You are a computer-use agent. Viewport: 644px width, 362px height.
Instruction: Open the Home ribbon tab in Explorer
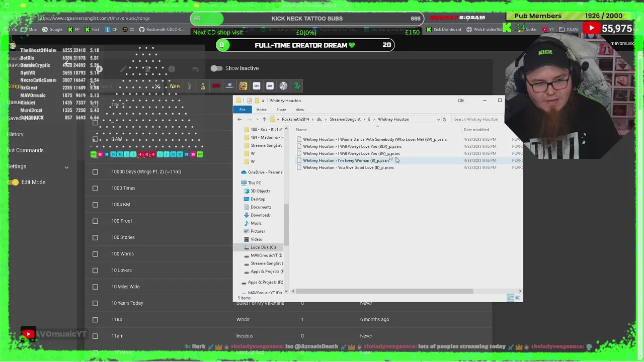coord(261,110)
